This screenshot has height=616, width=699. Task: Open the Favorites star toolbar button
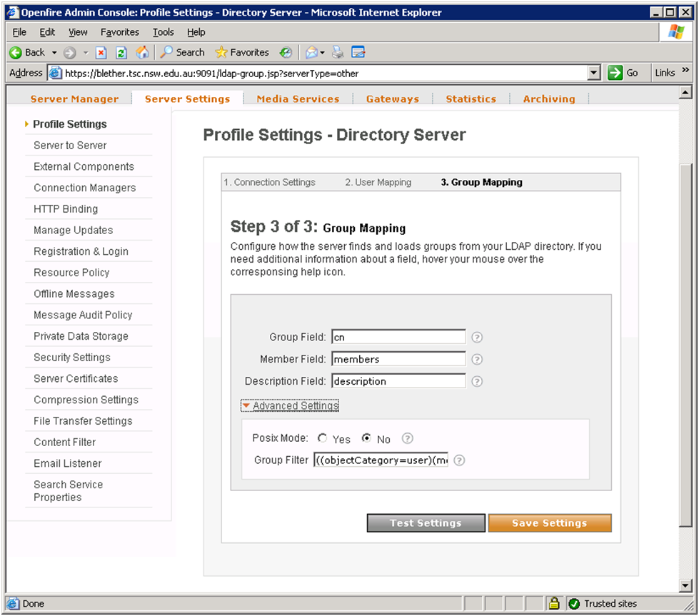tap(242, 53)
